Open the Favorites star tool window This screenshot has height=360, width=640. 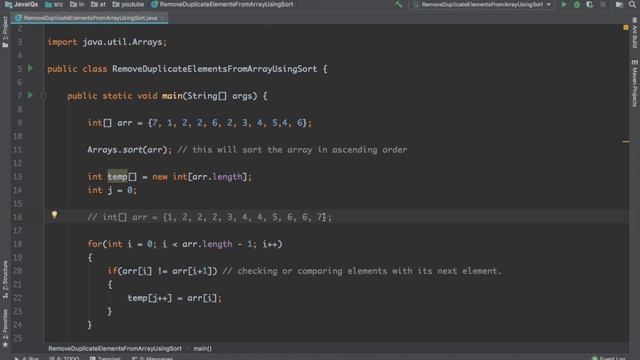(5, 329)
